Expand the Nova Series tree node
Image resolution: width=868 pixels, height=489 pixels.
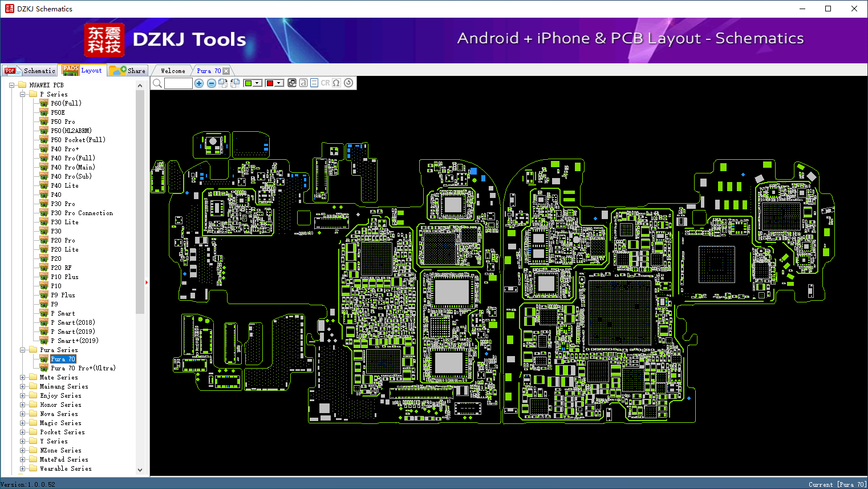pos(22,414)
